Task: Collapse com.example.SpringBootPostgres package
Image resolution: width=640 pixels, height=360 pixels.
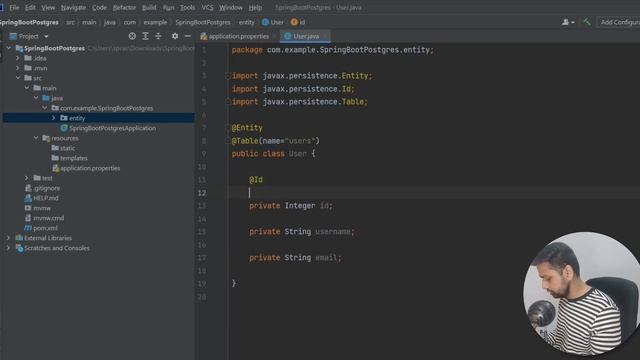Action: 45,108
